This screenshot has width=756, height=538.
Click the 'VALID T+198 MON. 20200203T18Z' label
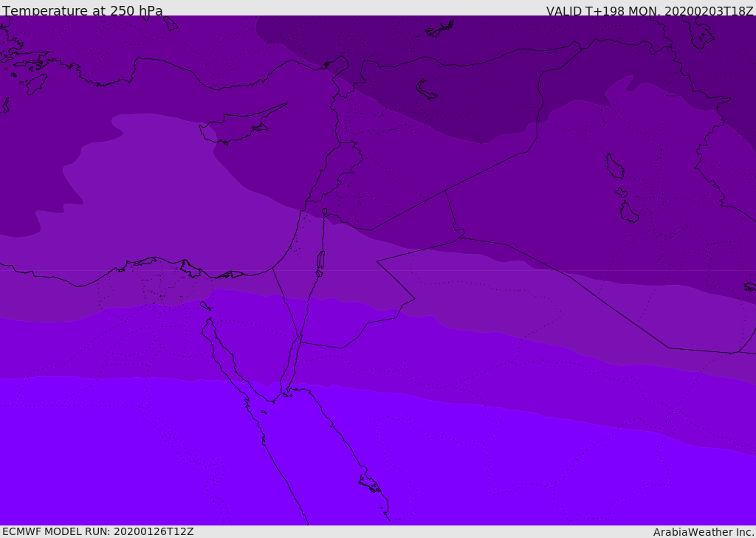[650, 10]
